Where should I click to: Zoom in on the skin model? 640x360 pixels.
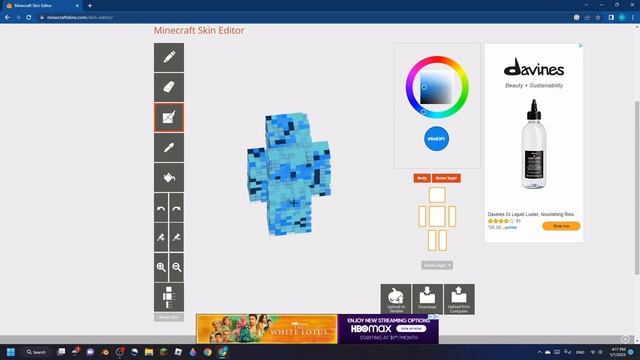[161, 267]
